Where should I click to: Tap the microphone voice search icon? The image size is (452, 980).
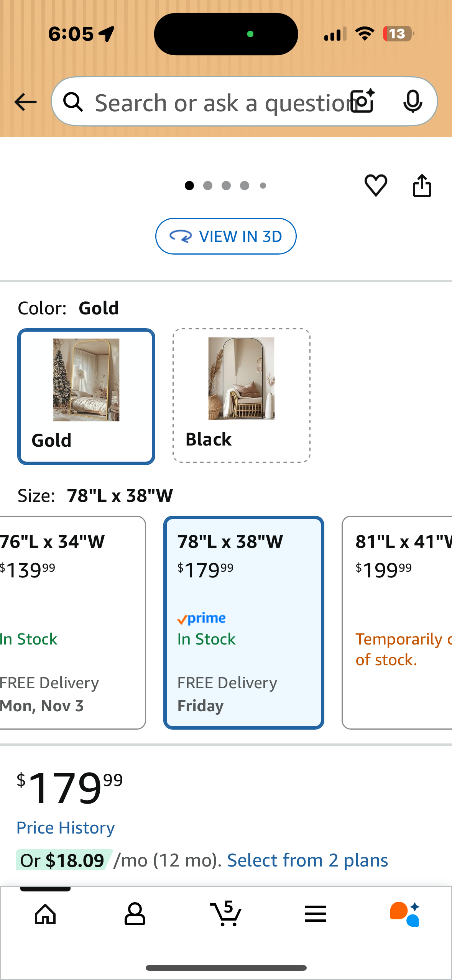tap(413, 101)
